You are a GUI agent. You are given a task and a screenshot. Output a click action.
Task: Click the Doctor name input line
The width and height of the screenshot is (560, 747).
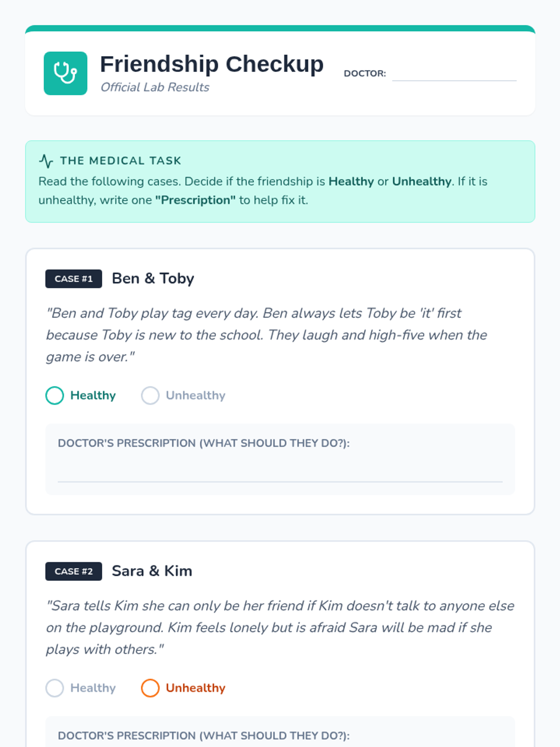[454, 74]
